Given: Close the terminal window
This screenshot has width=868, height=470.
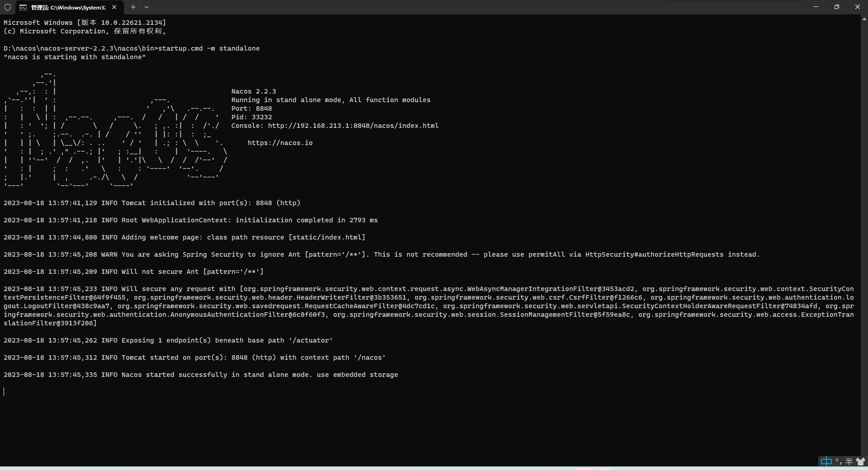Looking at the screenshot, I should 858,7.
